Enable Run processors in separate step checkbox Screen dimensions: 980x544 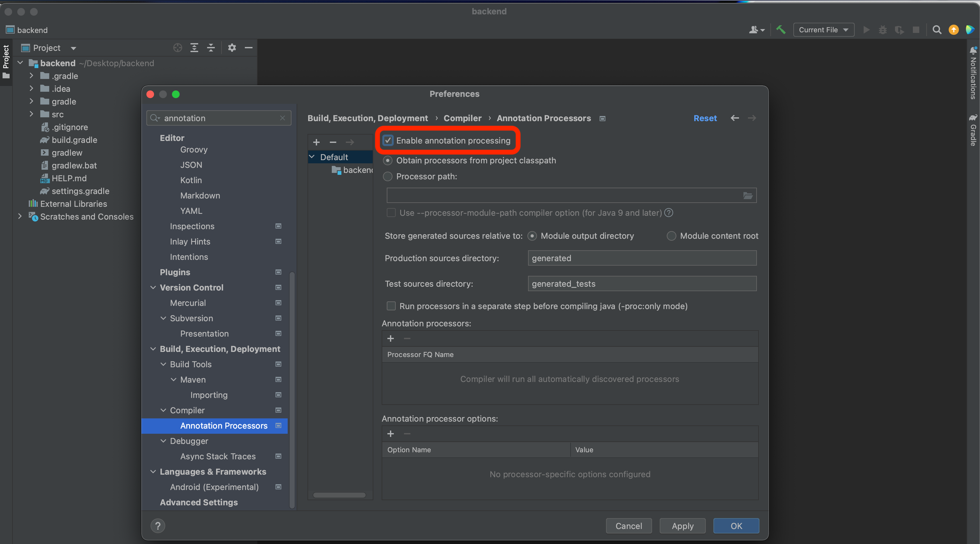click(x=391, y=306)
